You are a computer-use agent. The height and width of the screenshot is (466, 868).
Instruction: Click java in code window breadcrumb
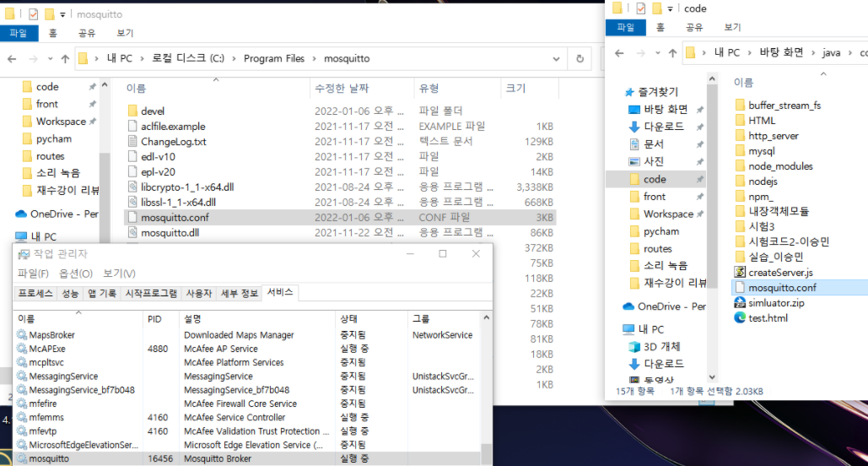831,52
